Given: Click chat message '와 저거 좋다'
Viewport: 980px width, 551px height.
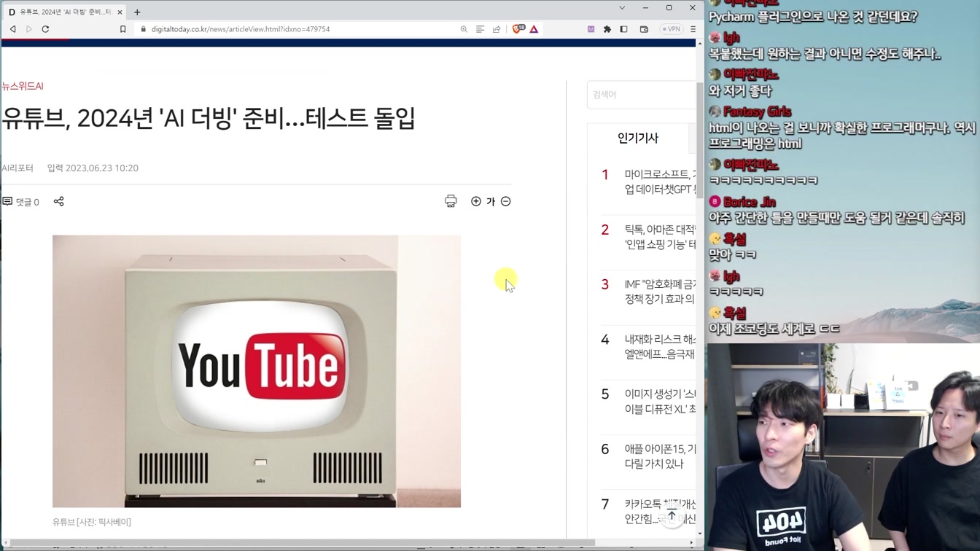Looking at the screenshot, I should (740, 91).
